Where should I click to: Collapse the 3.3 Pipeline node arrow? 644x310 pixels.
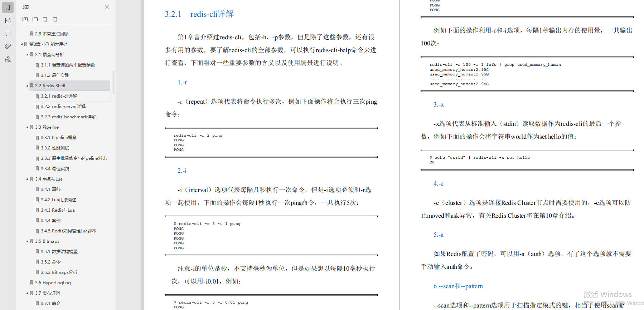pos(27,127)
